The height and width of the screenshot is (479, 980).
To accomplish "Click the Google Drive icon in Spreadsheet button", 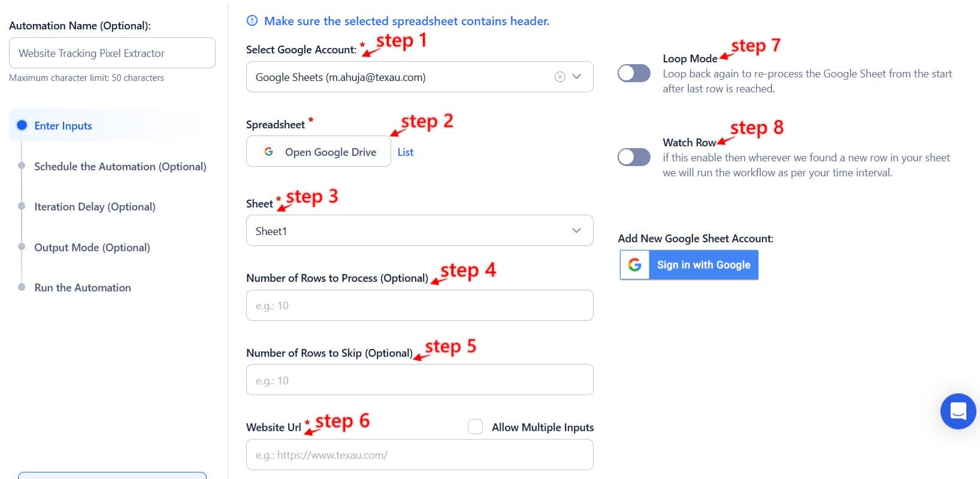I will pyautogui.click(x=269, y=151).
